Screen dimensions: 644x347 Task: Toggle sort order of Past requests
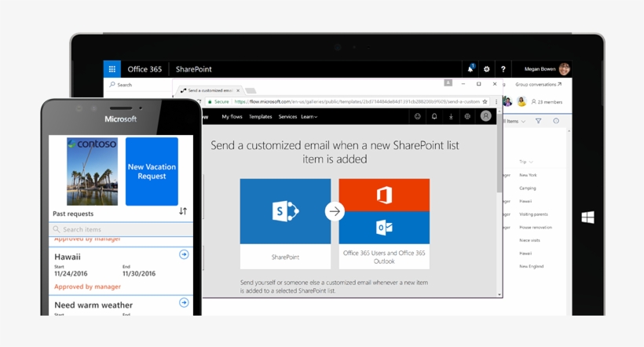(183, 211)
